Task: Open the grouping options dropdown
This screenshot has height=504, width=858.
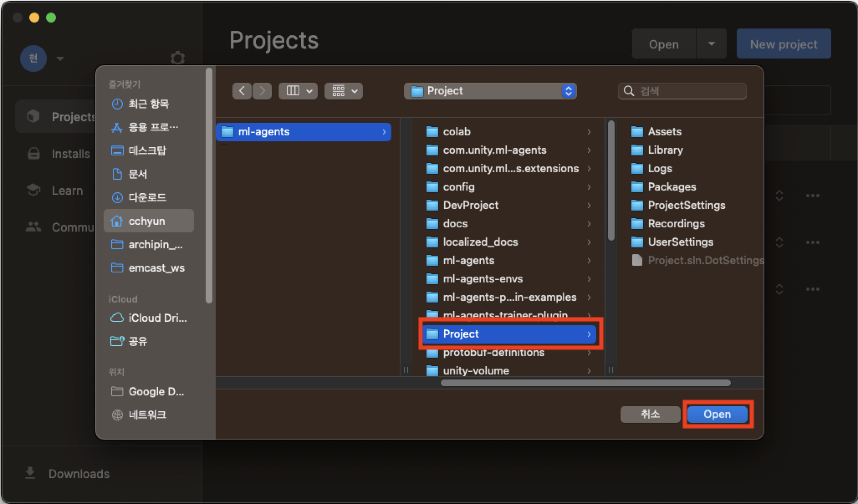Action: click(x=343, y=91)
